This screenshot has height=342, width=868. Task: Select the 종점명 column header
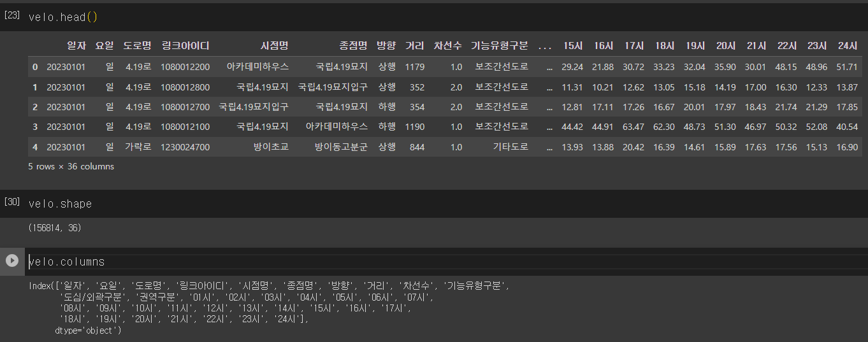tap(354, 46)
